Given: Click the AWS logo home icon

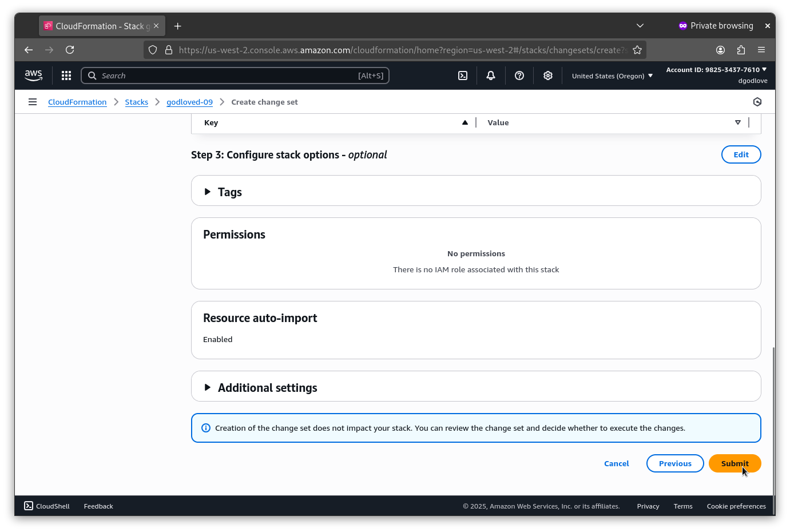Looking at the screenshot, I should 33,76.
